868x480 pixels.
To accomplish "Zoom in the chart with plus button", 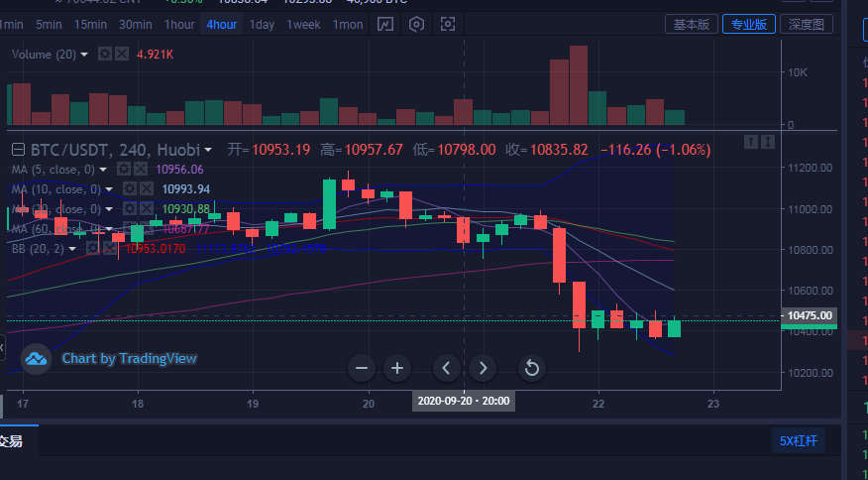I will (397, 368).
